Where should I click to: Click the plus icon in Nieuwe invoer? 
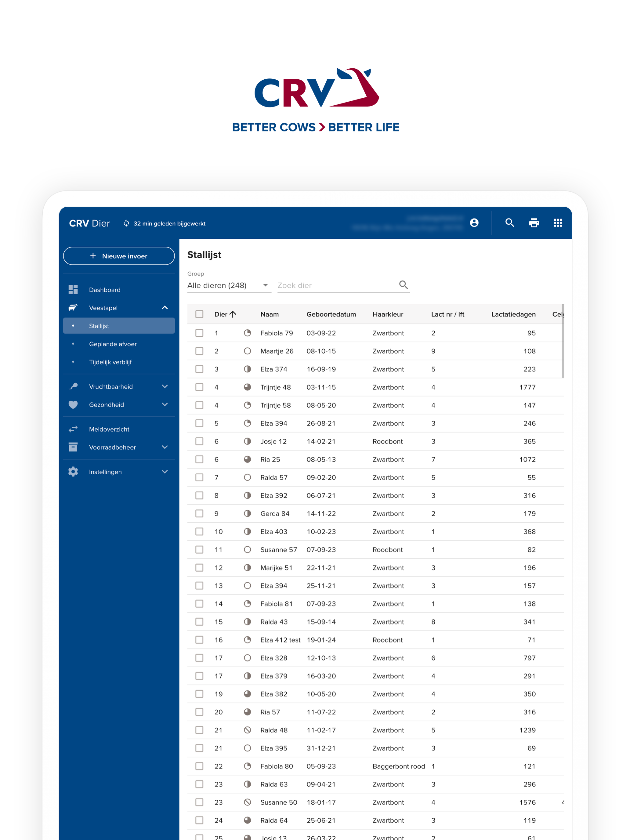93,256
